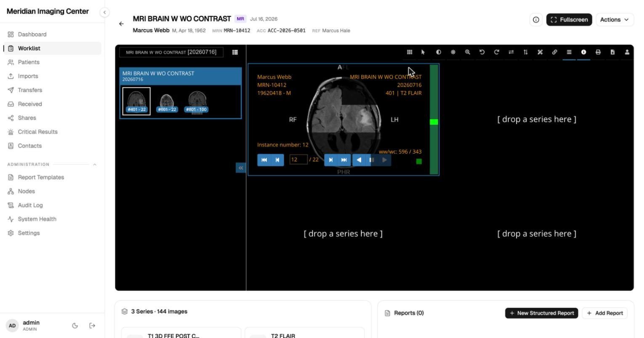Jump to first instance
Viewport: 644px width, 338px height.
tap(264, 160)
